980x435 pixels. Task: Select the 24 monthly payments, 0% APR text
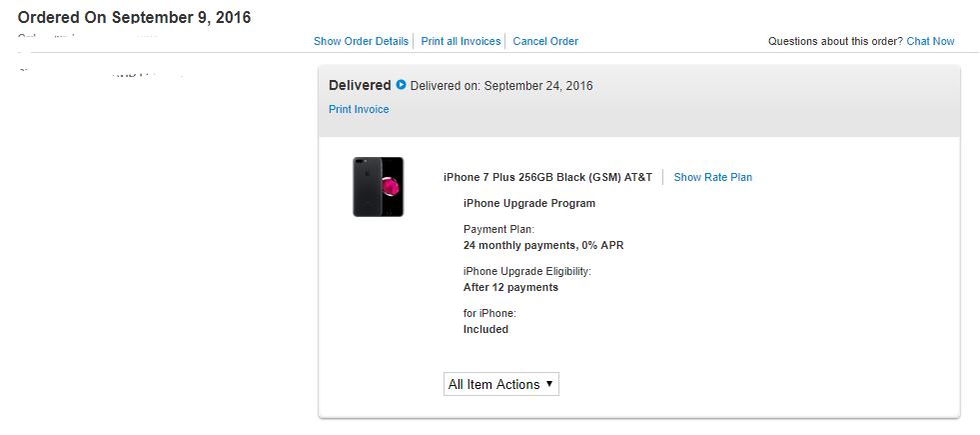543,245
